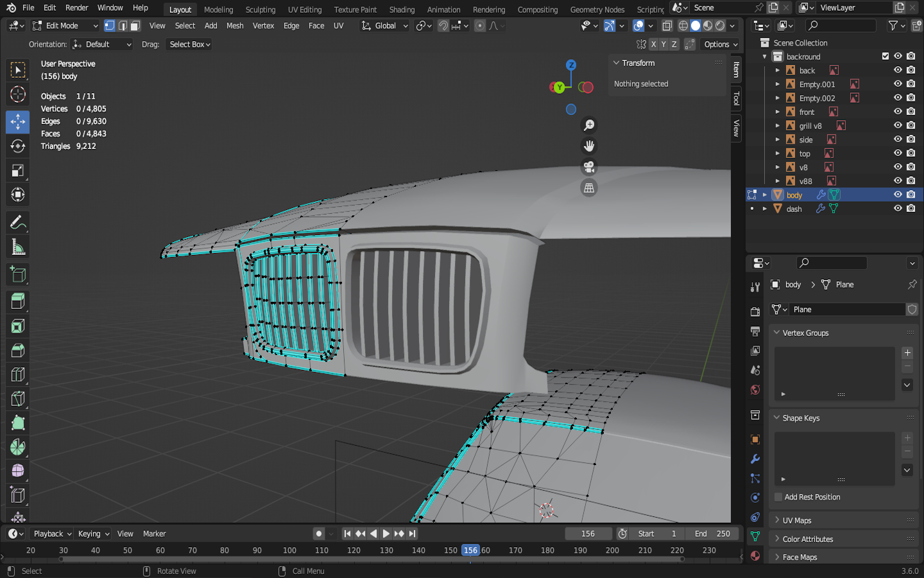
Task: Open the Options dropdown
Action: pos(721,44)
